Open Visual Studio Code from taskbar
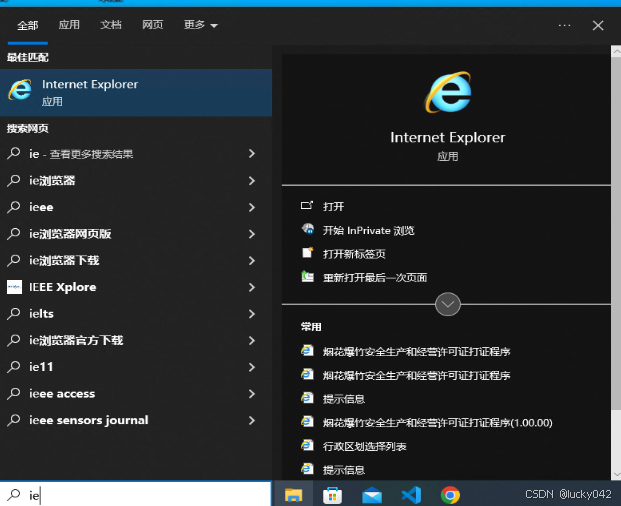The image size is (621, 506). pos(411,495)
